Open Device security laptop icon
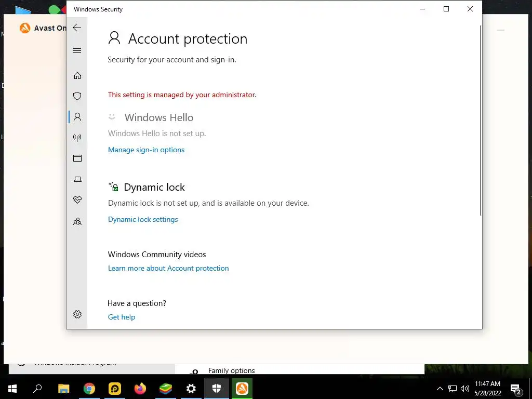The height and width of the screenshot is (399, 532). [x=77, y=179]
